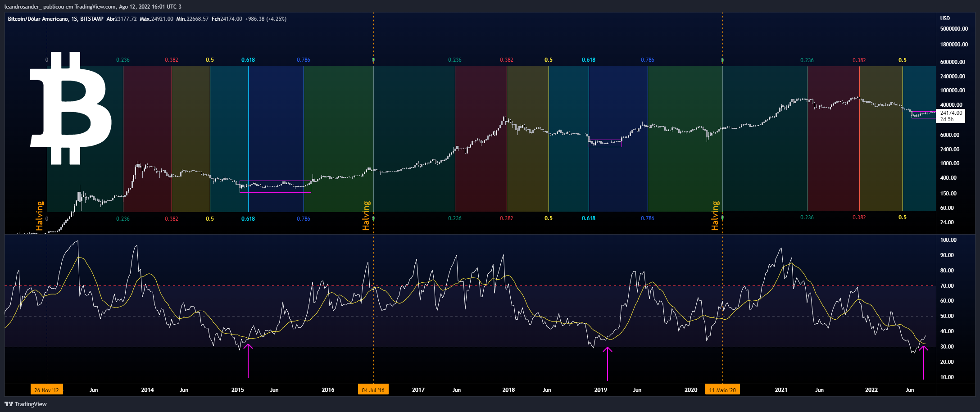Click the 2016 label on the time axis
980x412 pixels.
click(x=328, y=390)
